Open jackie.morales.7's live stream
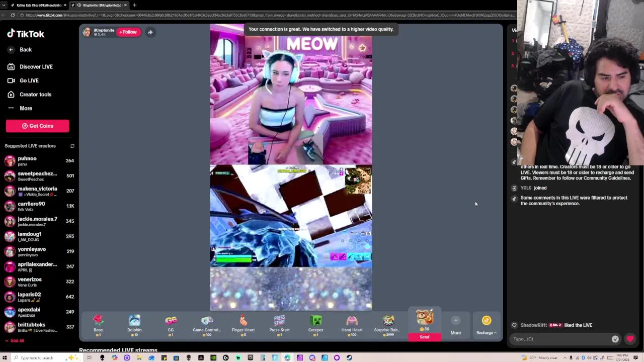 [x=39, y=221]
